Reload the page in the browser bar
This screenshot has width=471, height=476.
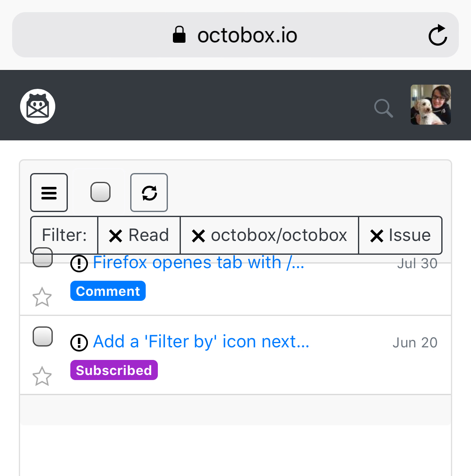click(x=438, y=35)
